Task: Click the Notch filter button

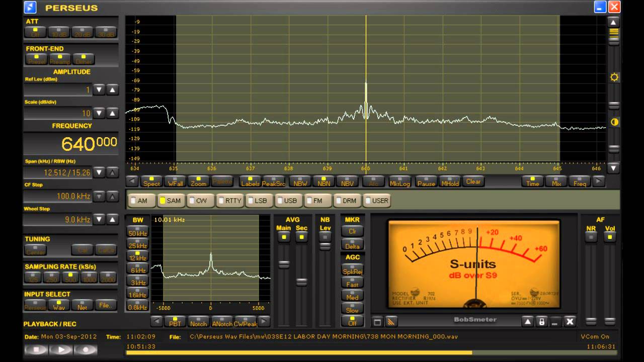Action: (198, 322)
